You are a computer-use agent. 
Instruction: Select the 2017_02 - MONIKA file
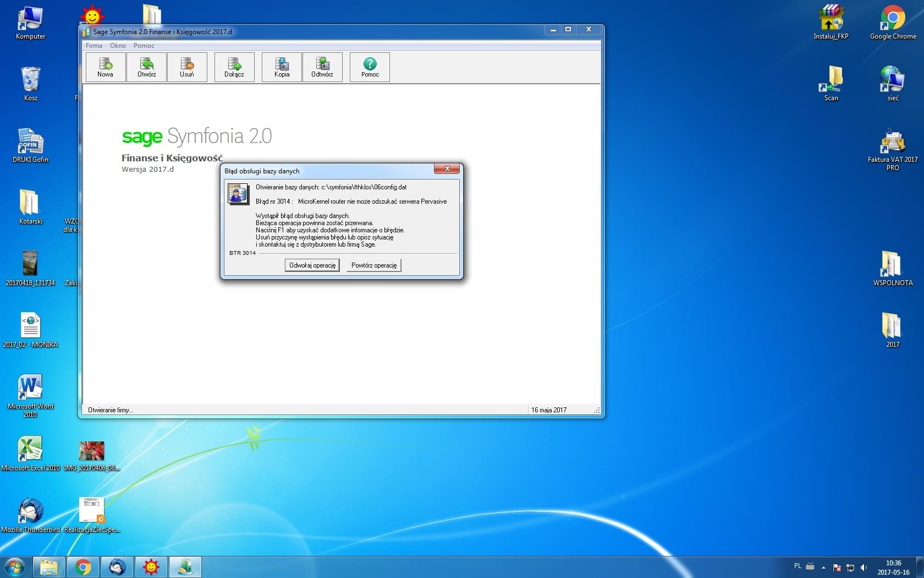click(30, 331)
